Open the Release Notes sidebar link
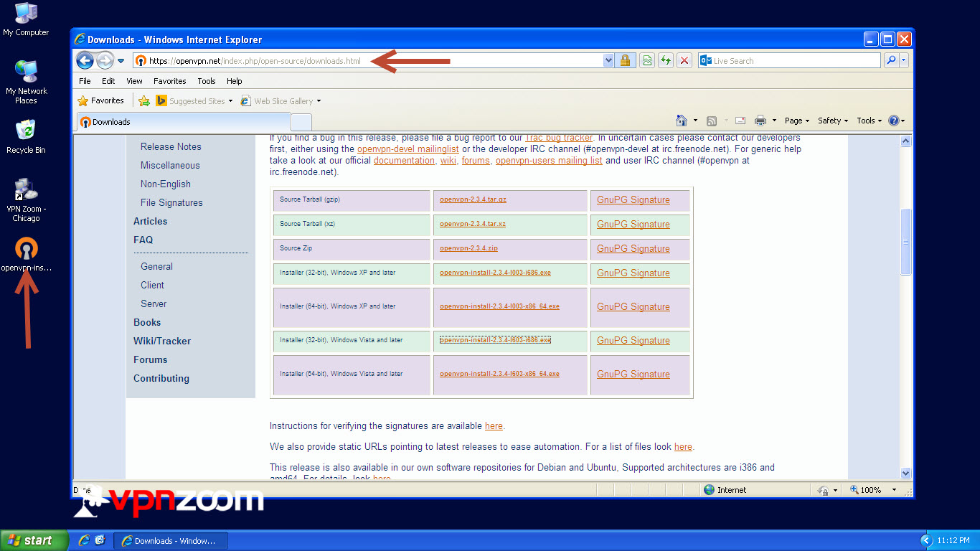This screenshot has width=980, height=551. pyautogui.click(x=171, y=146)
